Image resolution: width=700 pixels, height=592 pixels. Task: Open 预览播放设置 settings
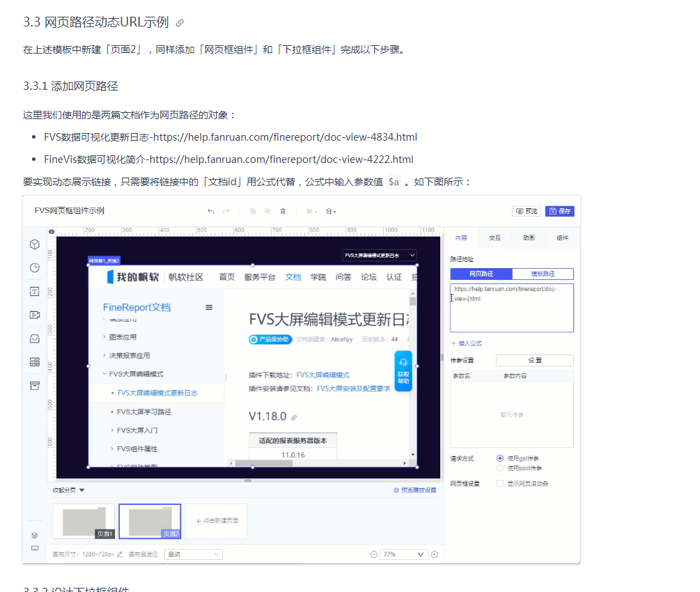(414, 490)
